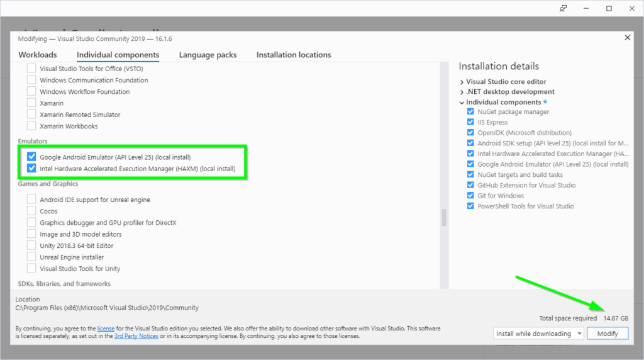Uncheck NuGet package manager in details
Screen dimensions: 644x360
470,111
